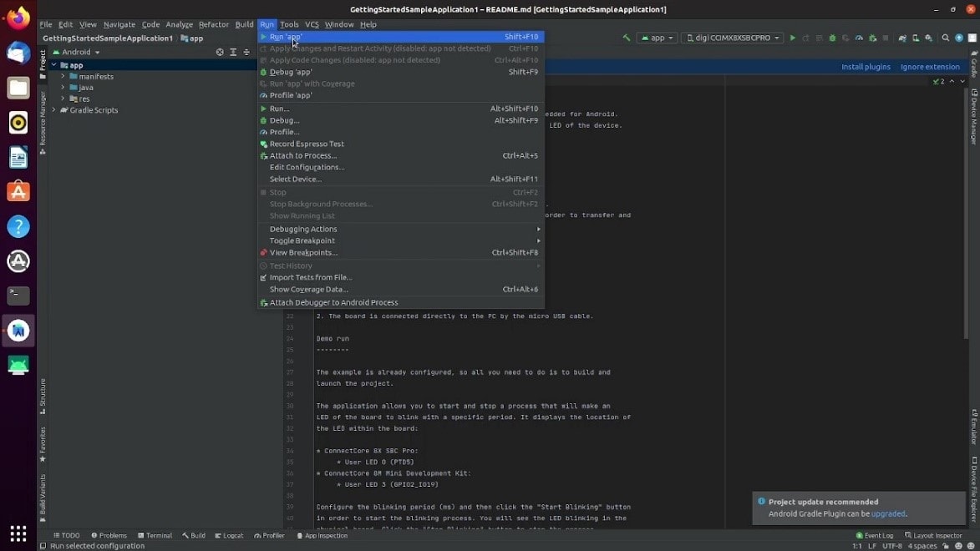
Task: Open the device selector digi CCIMX8XSBCPRO
Action: click(x=733, y=38)
